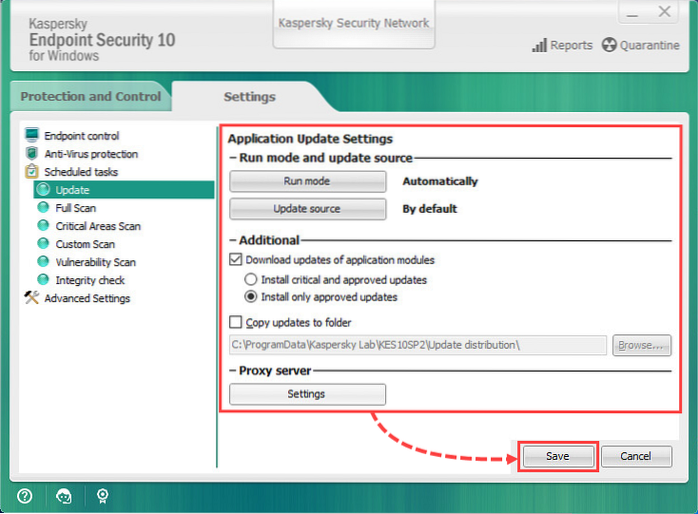Viewport: 698px width, 514px height.
Task: Select Install critical and approved updates
Action: (251, 279)
